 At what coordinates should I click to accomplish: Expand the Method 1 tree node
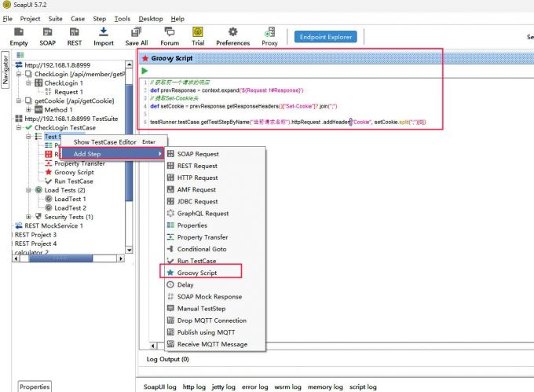pyautogui.click(x=28, y=110)
